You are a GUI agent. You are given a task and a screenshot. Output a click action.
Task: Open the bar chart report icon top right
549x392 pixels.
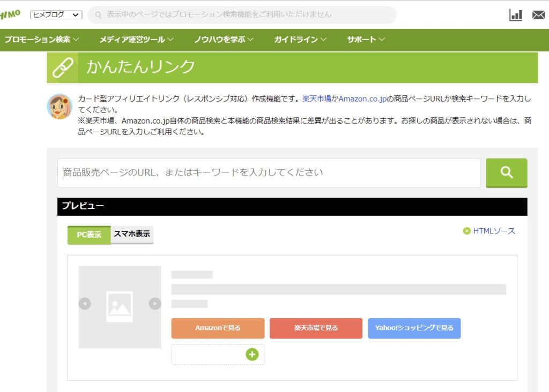(x=515, y=15)
